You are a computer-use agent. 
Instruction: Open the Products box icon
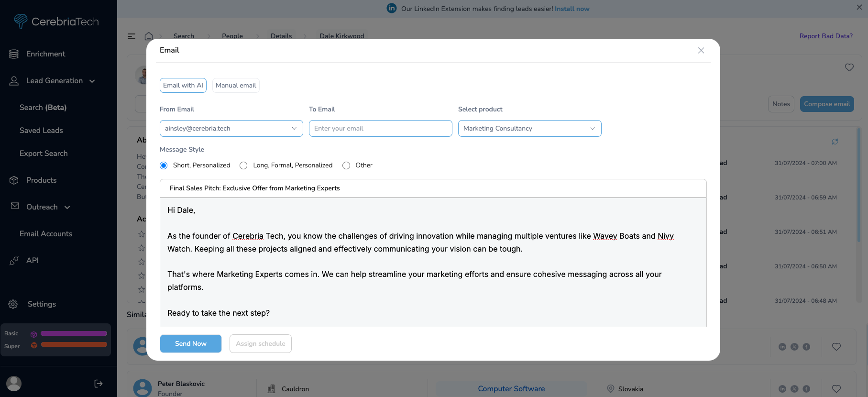[x=14, y=180]
